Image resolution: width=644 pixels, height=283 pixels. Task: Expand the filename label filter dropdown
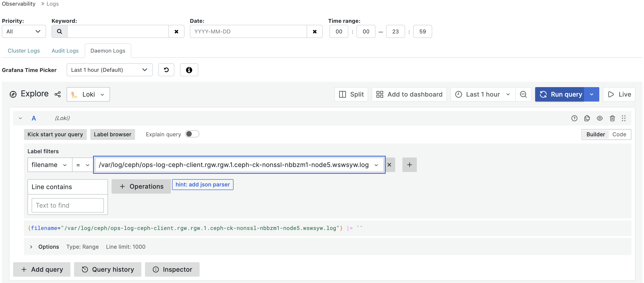pyautogui.click(x=64, y=165)
